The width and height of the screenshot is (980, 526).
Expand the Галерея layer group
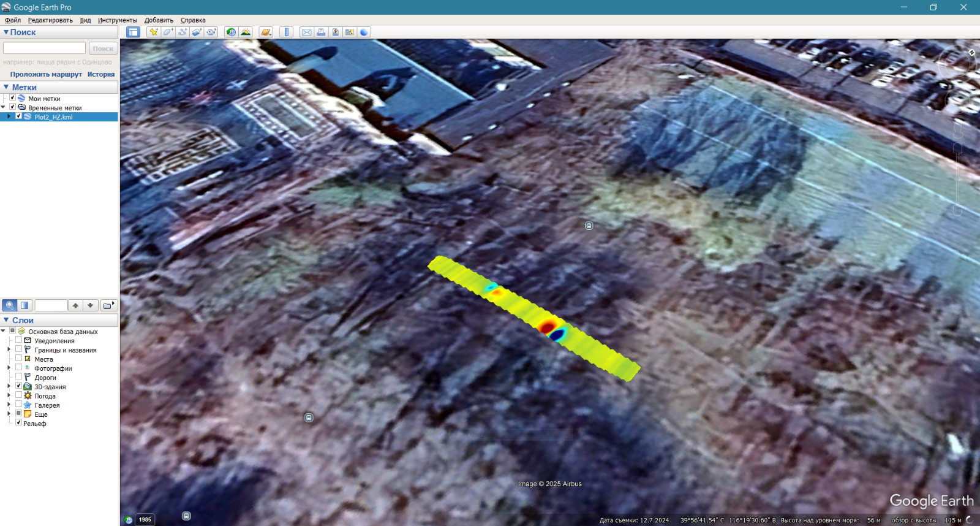pyautogui.click(x=9, y=405)
